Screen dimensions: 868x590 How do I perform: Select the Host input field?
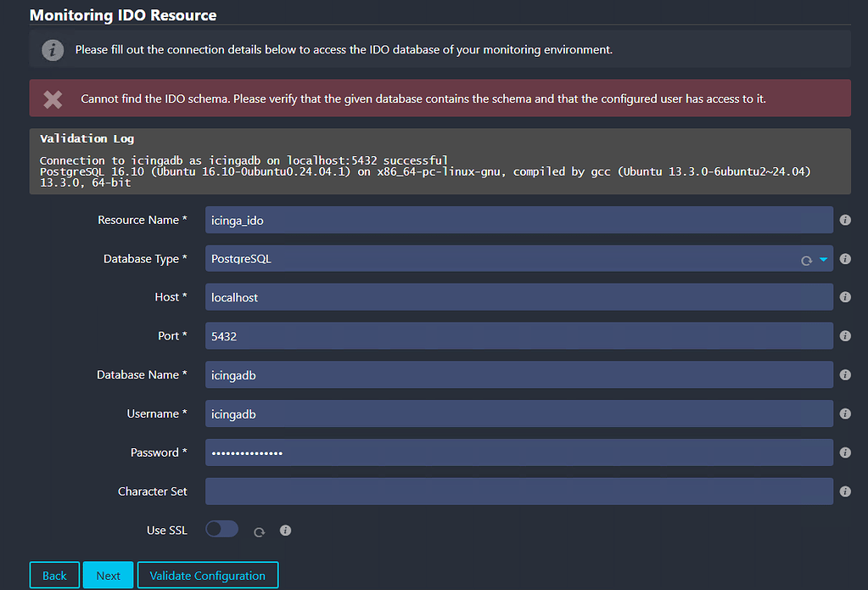518,297
